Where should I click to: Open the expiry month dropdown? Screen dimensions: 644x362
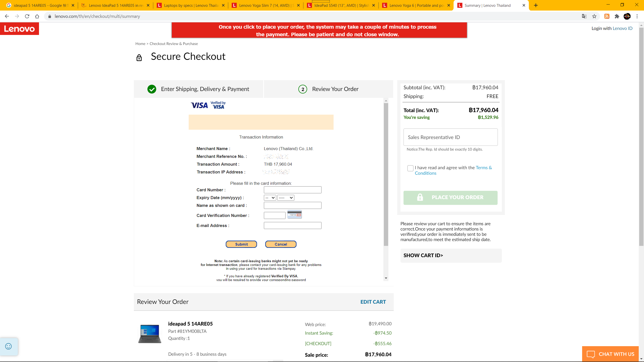(x=270, y=198)
